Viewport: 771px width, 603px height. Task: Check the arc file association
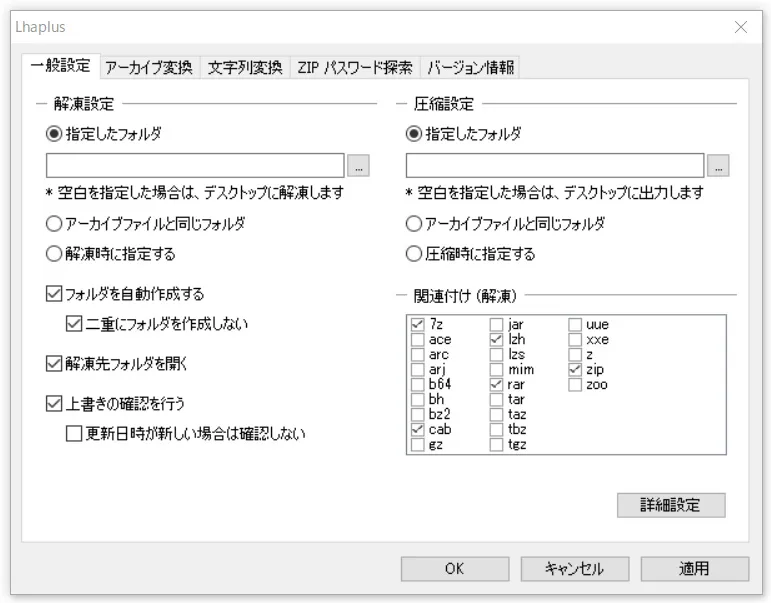pyautogui.click(x=417, y=355)
